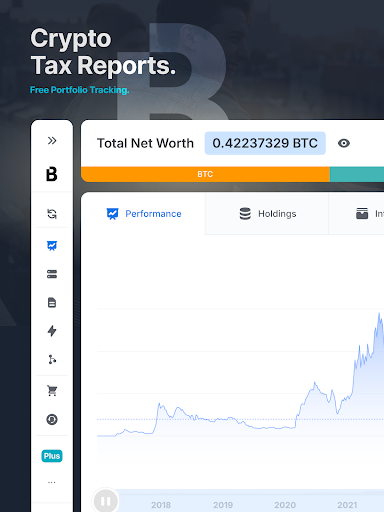
Task: Click the Plus upgrade badge
Action: [52, 456]
